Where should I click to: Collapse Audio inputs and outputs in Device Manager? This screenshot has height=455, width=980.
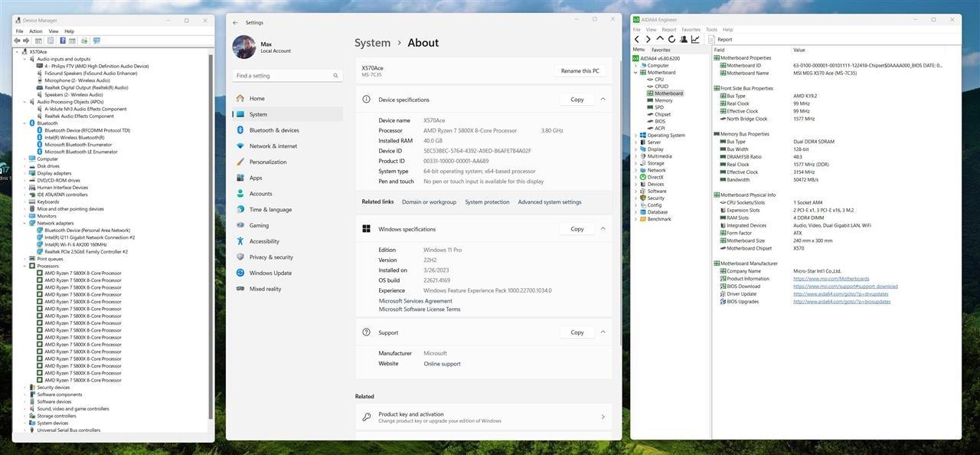[24, 59]
